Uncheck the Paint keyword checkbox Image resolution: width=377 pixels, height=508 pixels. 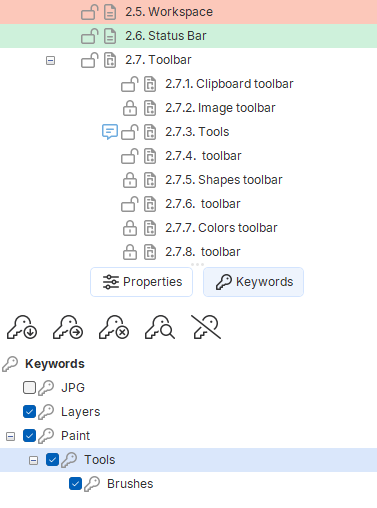(29, 436)
